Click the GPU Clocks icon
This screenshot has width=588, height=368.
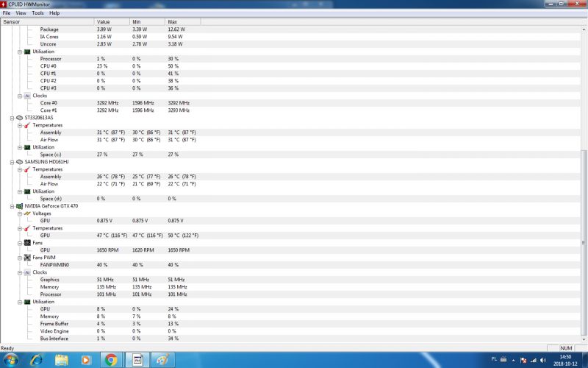[27, 272]
